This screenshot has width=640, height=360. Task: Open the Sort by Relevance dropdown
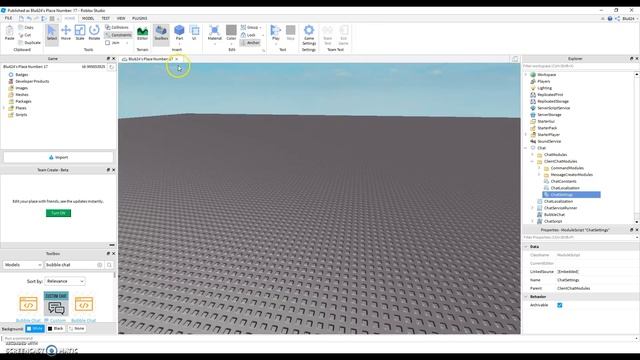click(x=65, y=281)
